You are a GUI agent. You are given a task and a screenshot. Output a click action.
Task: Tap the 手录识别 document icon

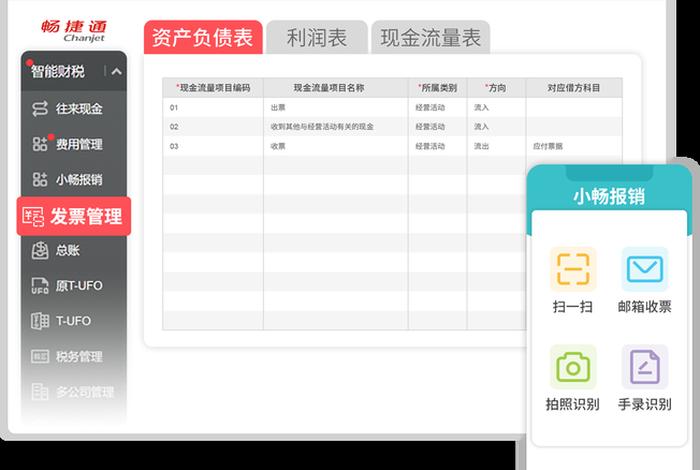[645, 367]
